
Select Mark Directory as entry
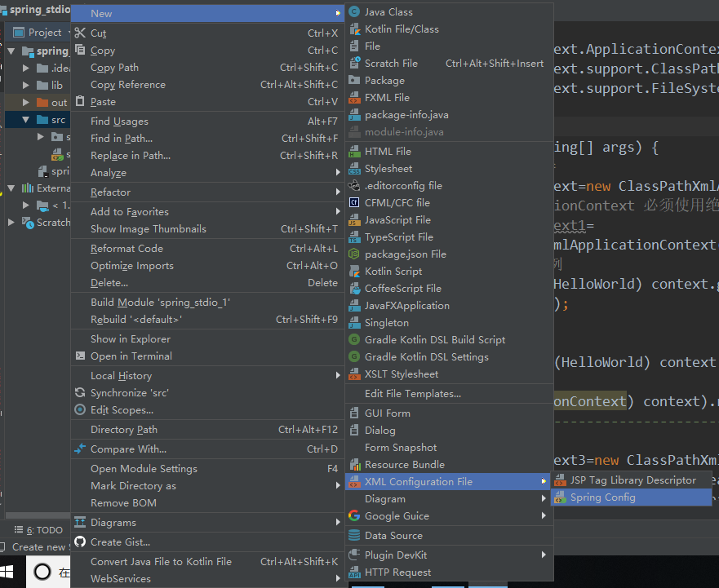click(208, 486)
